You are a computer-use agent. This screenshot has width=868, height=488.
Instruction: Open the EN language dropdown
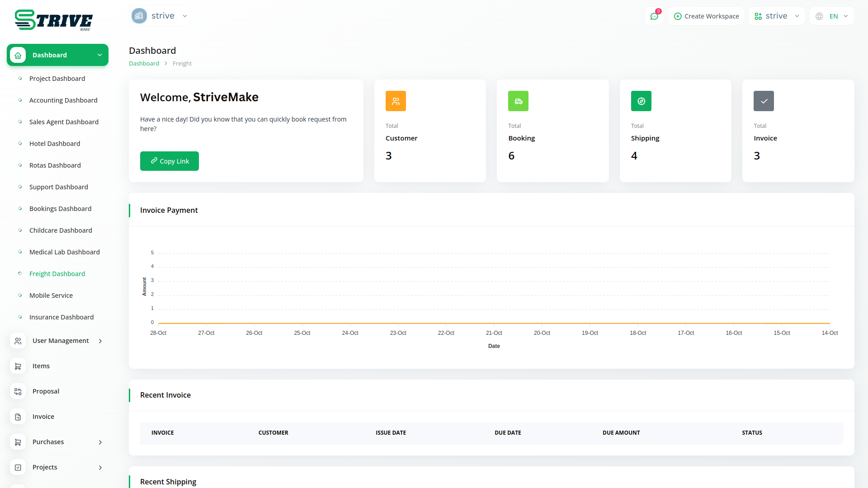pos(832,16)
